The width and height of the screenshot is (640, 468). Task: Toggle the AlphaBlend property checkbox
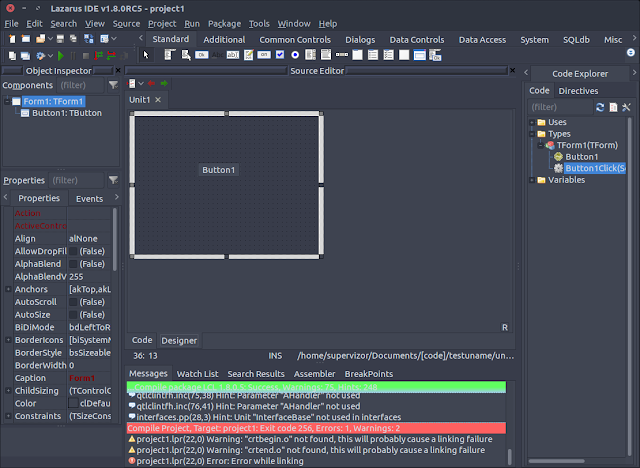click(x=73, y=264)
